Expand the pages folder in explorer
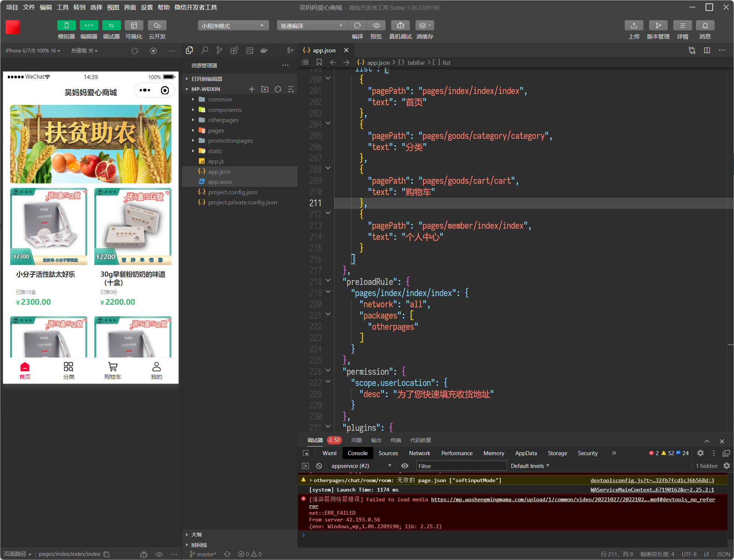The width and height of the screenshot is (734, 560). coord(216,130)
